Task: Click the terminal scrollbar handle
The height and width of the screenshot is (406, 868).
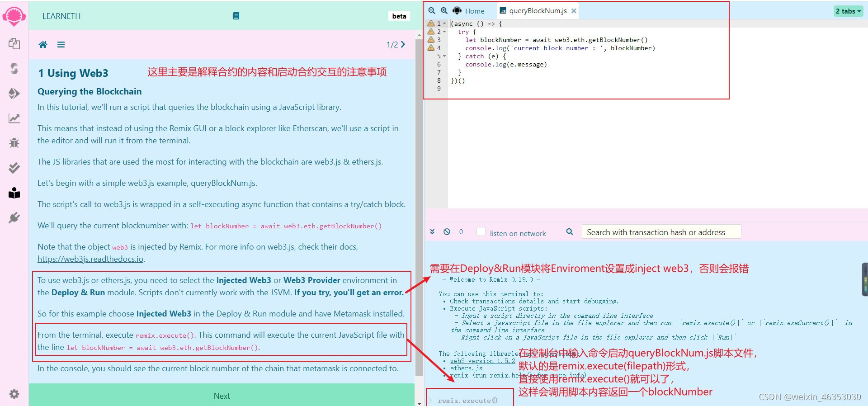Action: point(865,279)
